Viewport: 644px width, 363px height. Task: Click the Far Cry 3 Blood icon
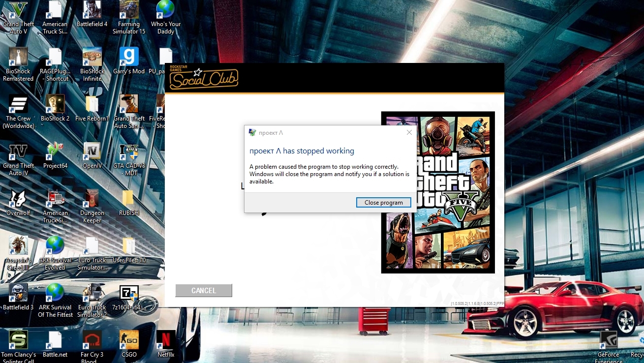coord(92,347)
